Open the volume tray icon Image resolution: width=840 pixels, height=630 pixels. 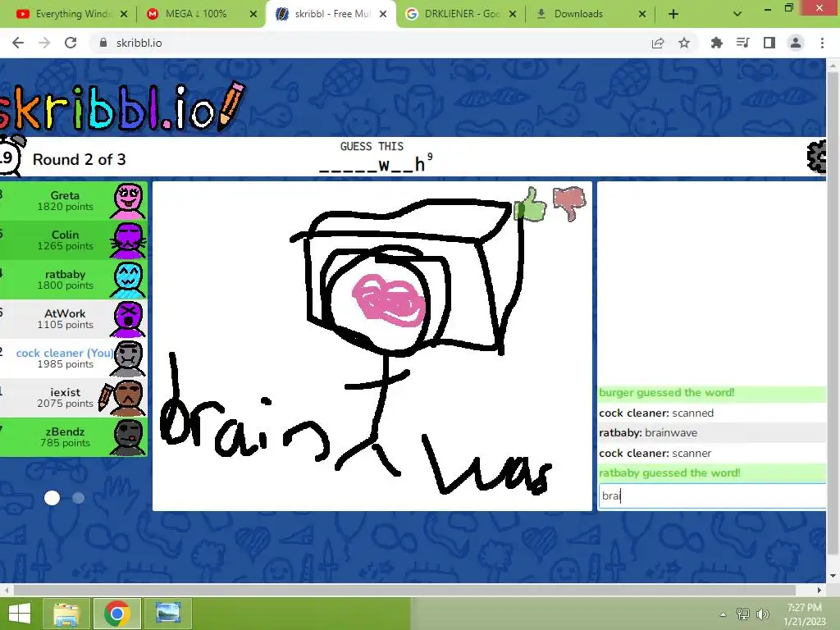[762, 614]
